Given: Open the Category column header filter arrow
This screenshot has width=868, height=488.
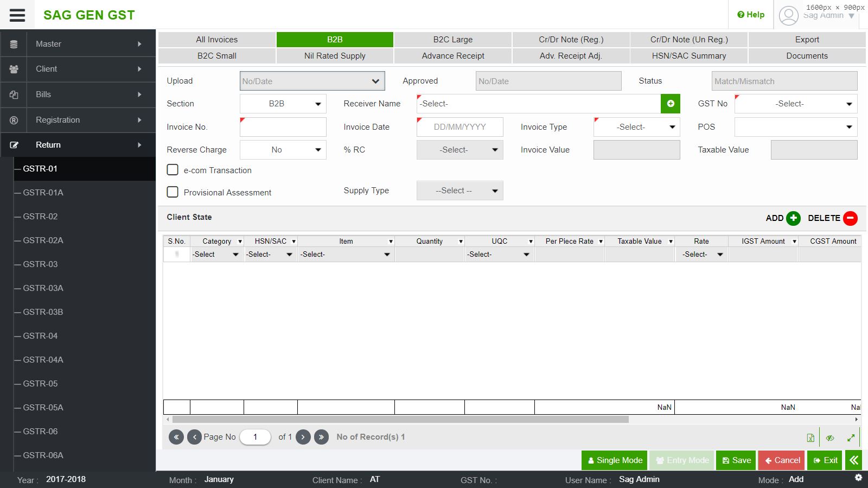Looking at the screenshot, I should pos(240,242).
